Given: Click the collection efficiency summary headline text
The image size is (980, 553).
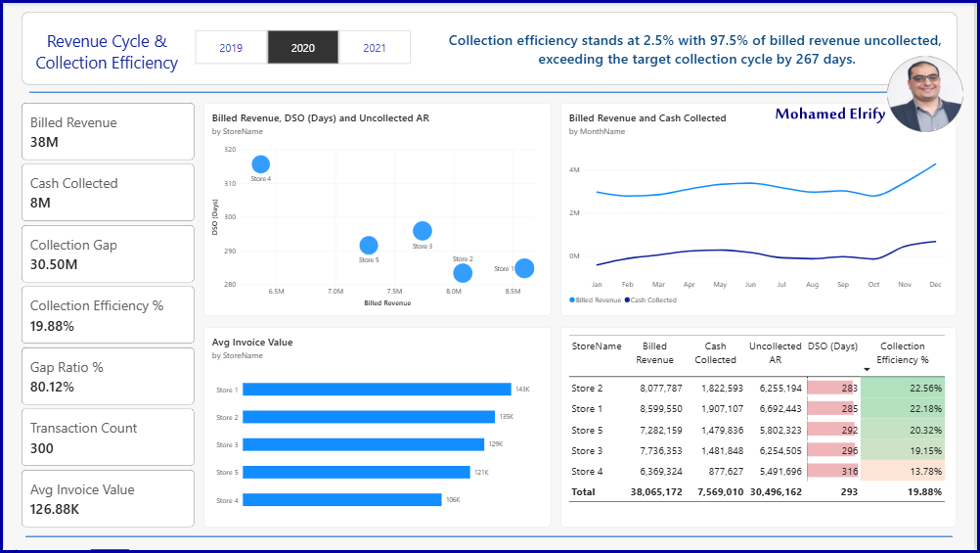Looking at the screenshot, I should (695, 49).
